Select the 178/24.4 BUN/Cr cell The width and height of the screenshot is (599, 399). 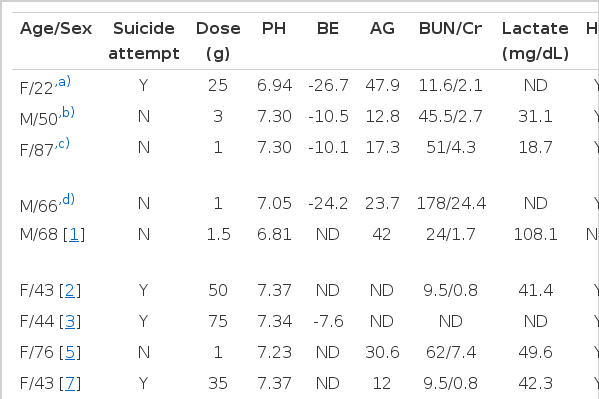tap(451, 204)
